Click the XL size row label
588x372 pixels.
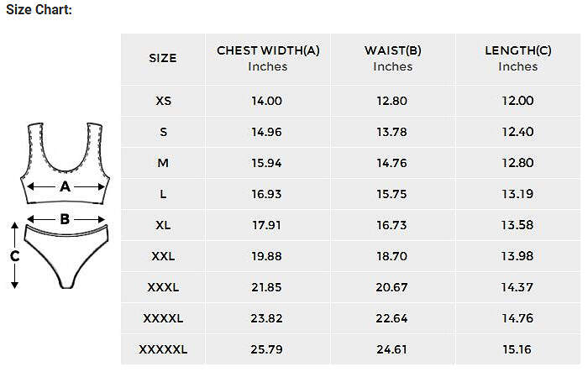[163, 225]
